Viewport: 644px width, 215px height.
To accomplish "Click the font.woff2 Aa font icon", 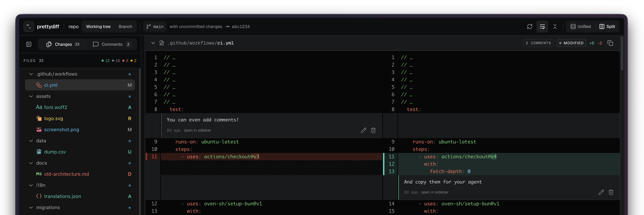I will point(39,107).
